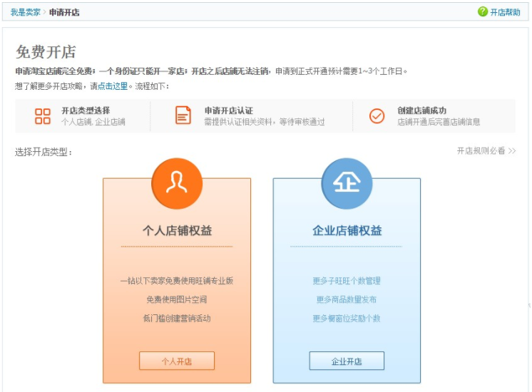Screen dimensions: 532x392
Task: Open the 开店帮助 help link
Action: tap(505, 13)
